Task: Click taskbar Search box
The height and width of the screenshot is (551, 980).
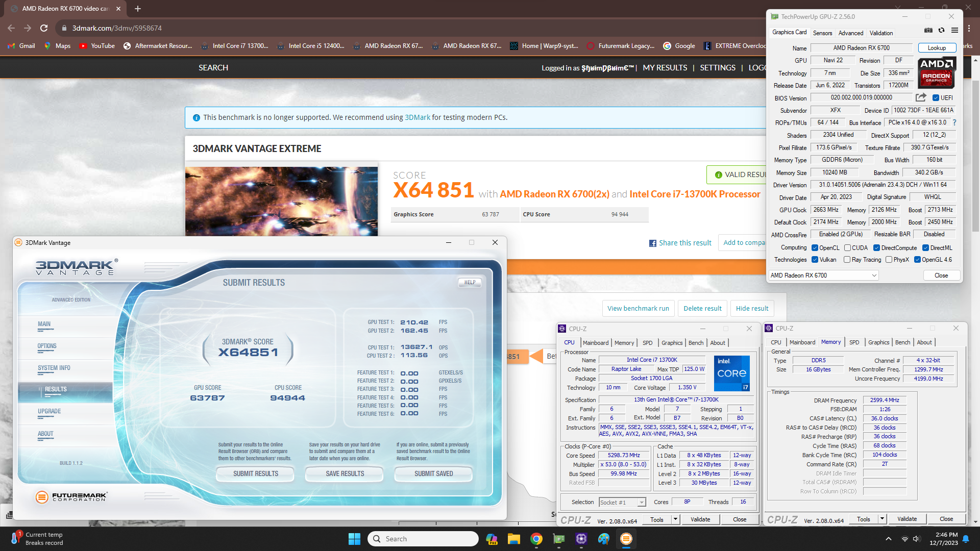Action: click(423, 539)
